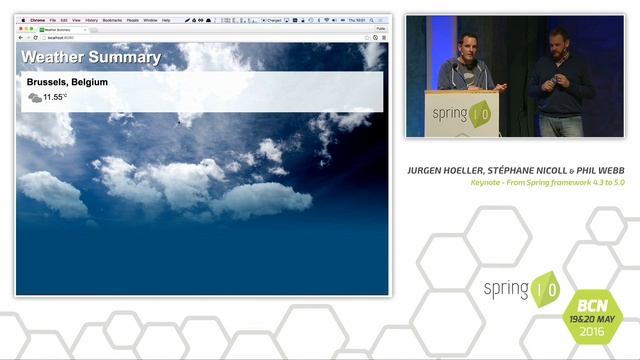Close the Weather Summary tab
The image size is (640, 360).
click(x=84, y=30)
